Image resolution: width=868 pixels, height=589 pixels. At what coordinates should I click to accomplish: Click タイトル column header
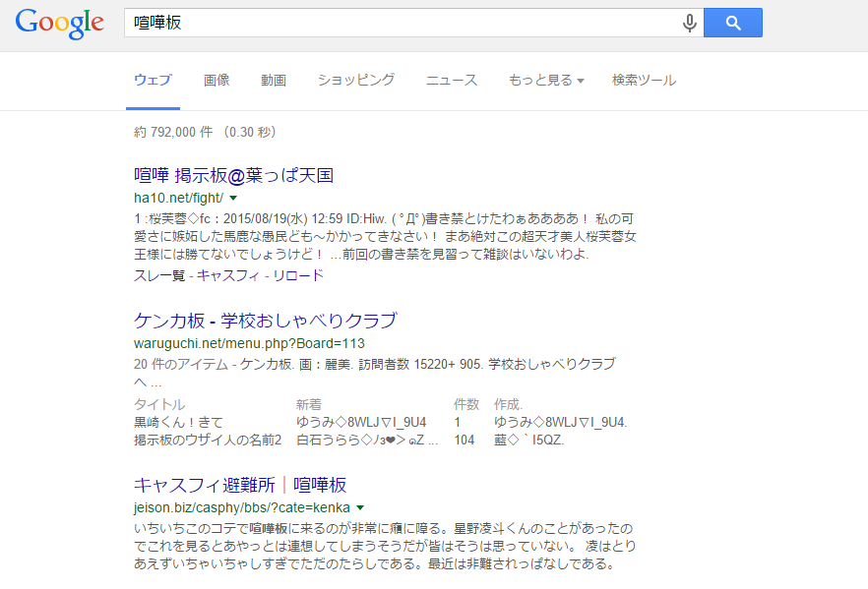[x=159, y=405]
